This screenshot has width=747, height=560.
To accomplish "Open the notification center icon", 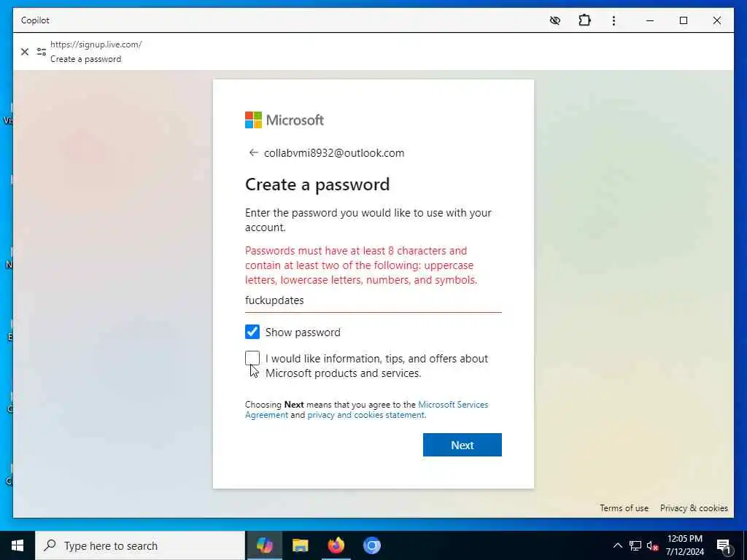I will (724, 545).
